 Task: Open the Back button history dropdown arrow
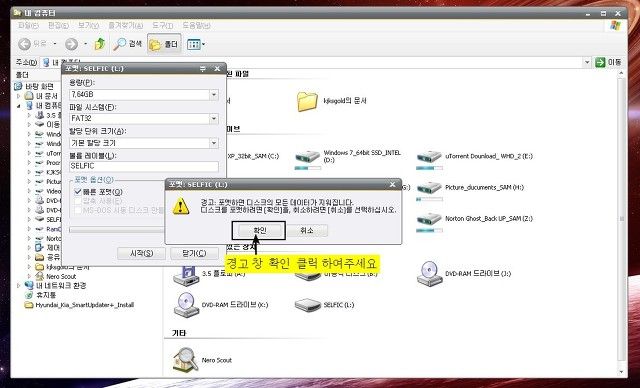tap(55, 44)
